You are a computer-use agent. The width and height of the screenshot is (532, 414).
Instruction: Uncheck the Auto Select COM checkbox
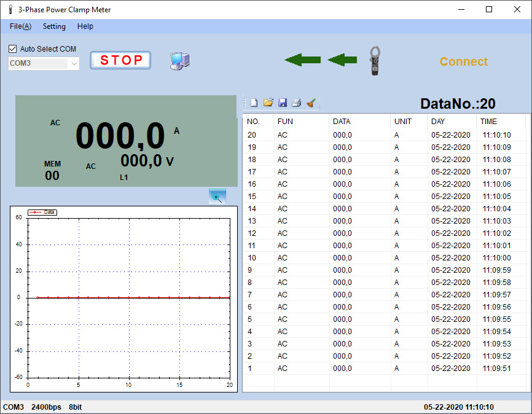pos(13,49)
